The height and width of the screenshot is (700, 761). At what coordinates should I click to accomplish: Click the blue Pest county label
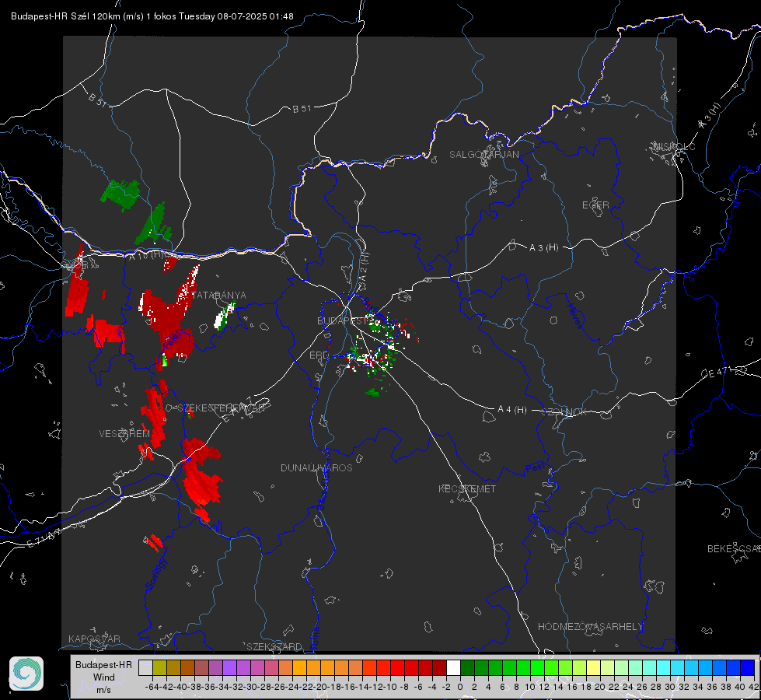(535, 469)
